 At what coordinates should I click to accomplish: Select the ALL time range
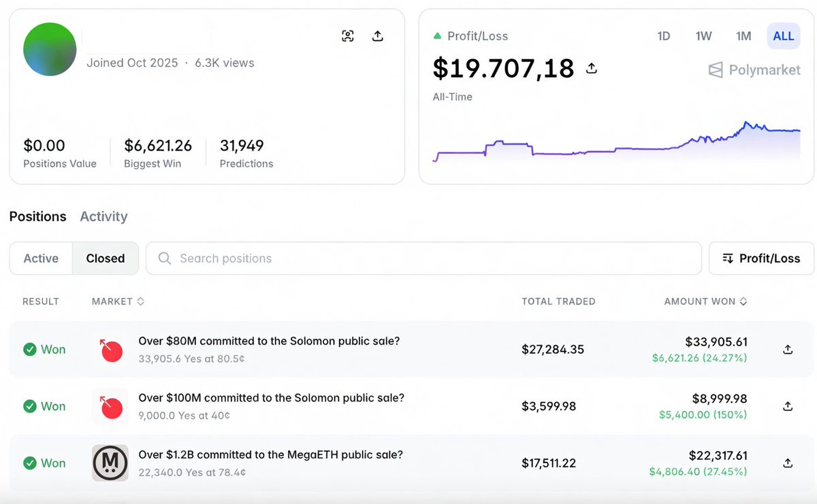click(x=784, y=36)
